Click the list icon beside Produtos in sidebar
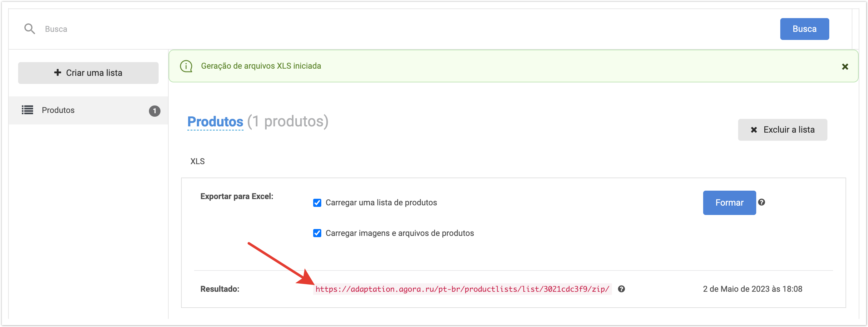Image resolution: width=868 pixels, height=327 pixels. click(27, 110)
